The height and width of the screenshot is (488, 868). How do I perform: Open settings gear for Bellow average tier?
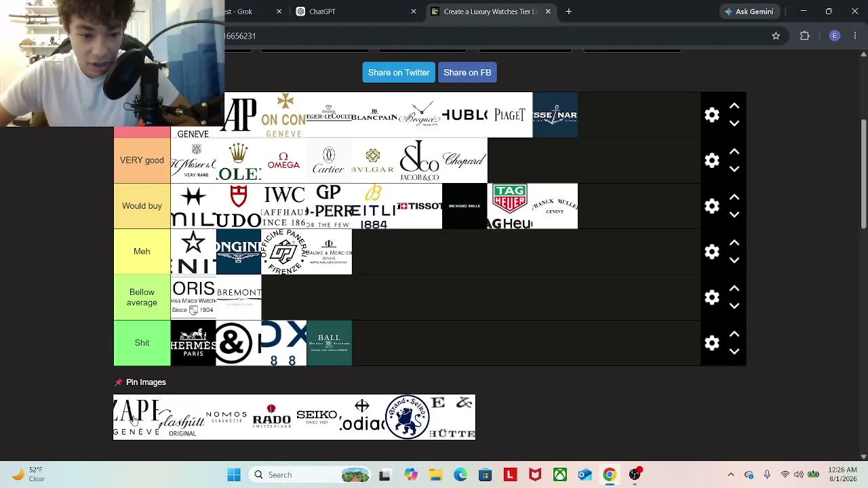click(711, 298)
